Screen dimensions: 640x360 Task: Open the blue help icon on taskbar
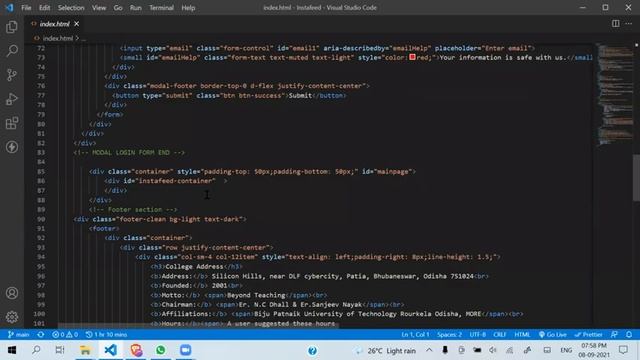[312, 351]
